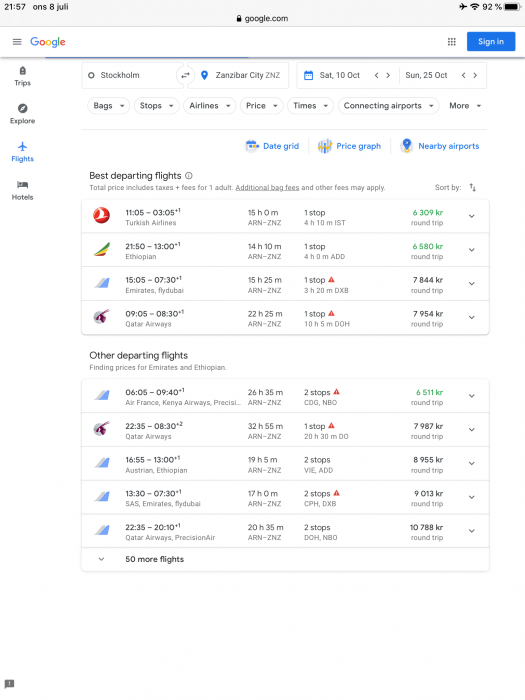Open Trips in the sidebar
The image size is (525, 700).
pyautogui.click(x=22, y=76)
